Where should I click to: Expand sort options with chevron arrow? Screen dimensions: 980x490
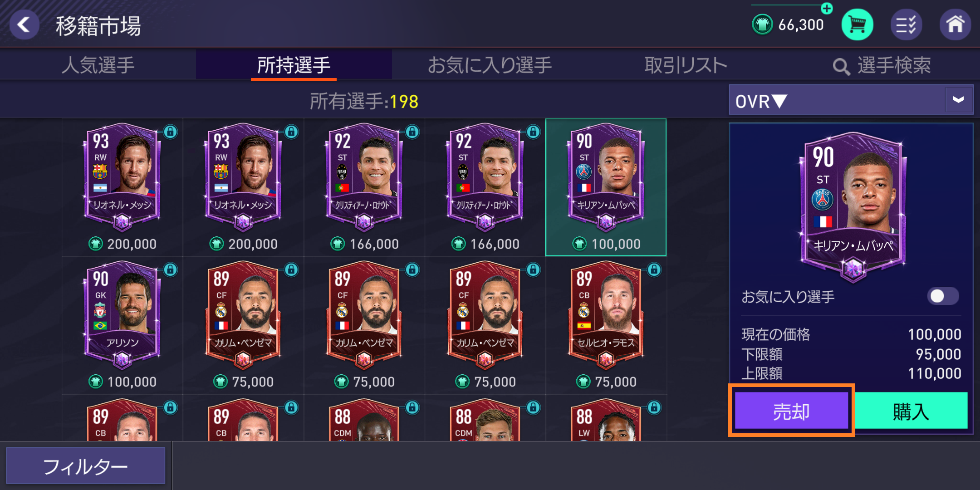point(958,100)
